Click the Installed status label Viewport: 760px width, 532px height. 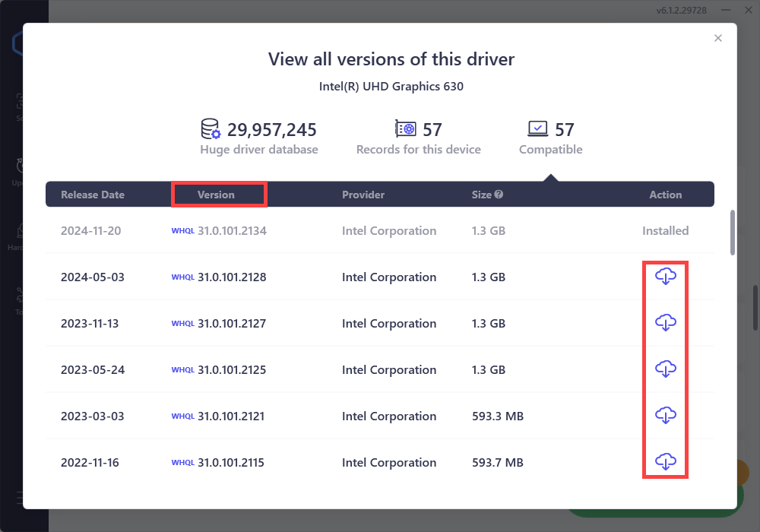[x=665, y=231]
